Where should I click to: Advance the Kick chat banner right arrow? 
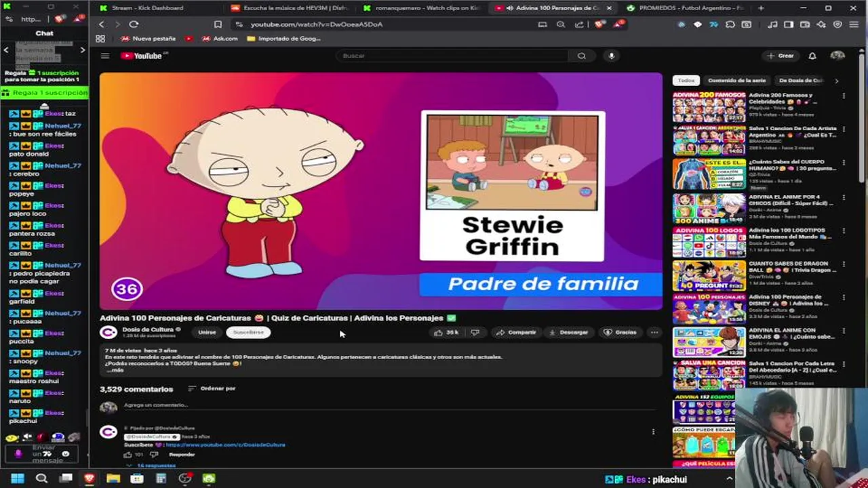click(x=83, y=49)
